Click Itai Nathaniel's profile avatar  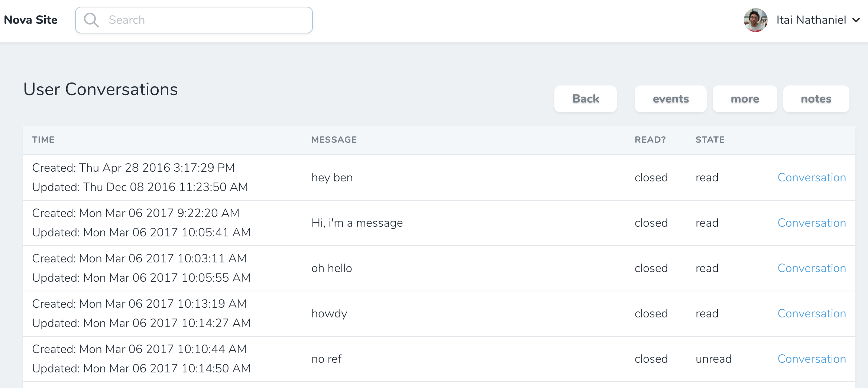click(x=755, y=20)
